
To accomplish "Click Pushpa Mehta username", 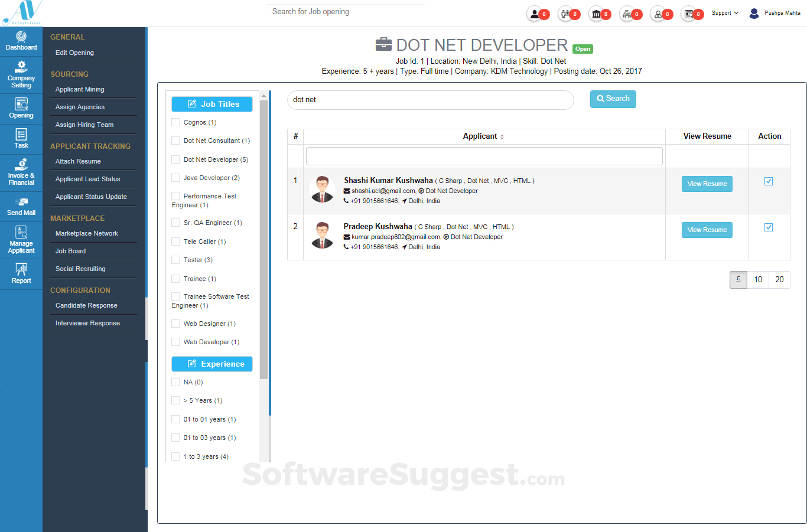I will point(782,13).
